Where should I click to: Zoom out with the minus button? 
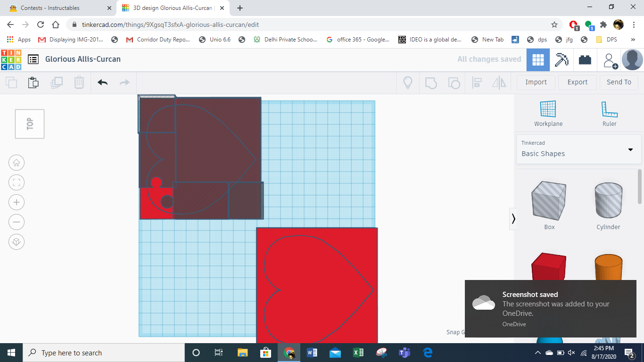coord(17,222)
